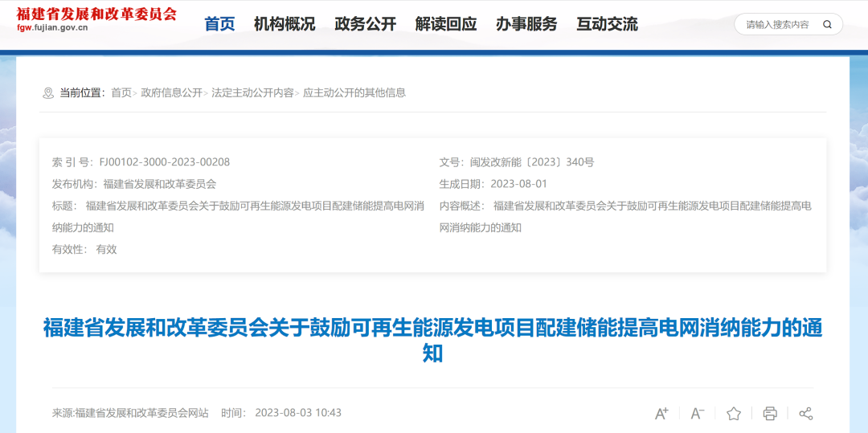Open the 互动交流 navigation item

click(x=607, y=24)
